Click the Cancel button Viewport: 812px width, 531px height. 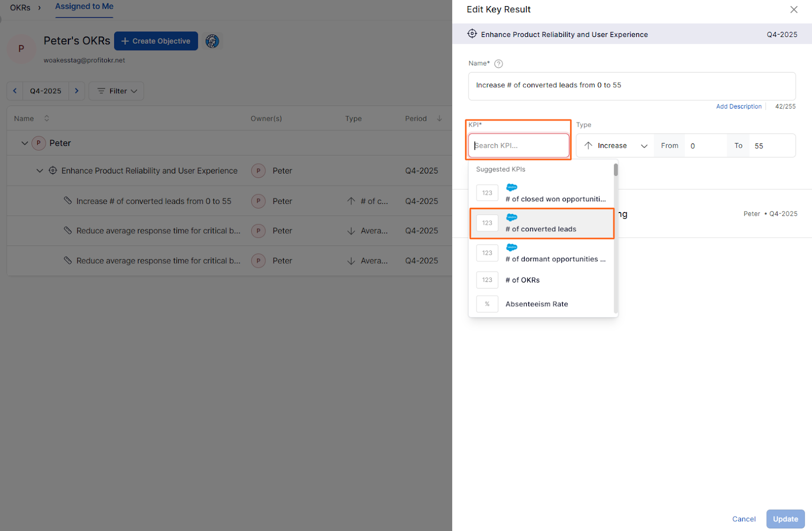point(743,519)
